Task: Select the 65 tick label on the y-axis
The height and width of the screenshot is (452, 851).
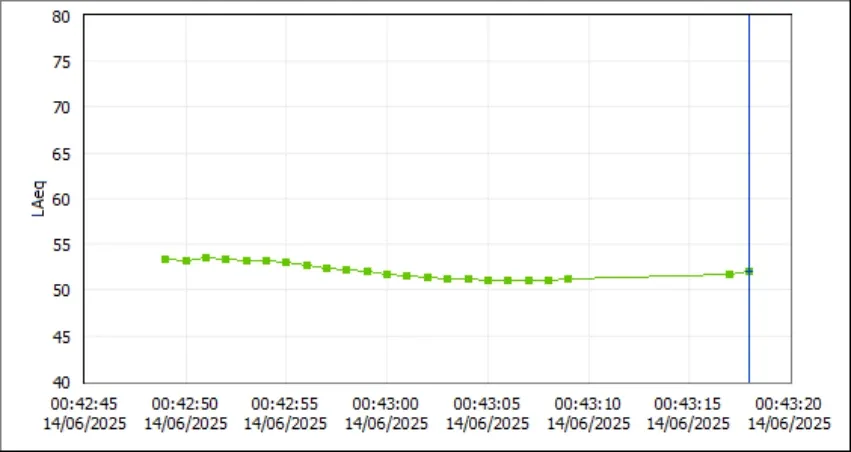Action: click(61, 154)
